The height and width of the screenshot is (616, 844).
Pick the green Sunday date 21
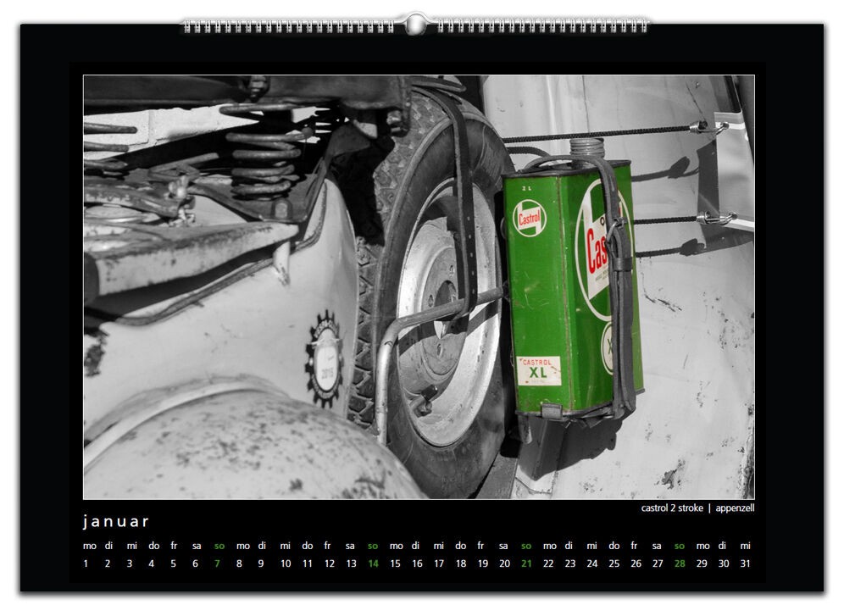coord(526,563)
